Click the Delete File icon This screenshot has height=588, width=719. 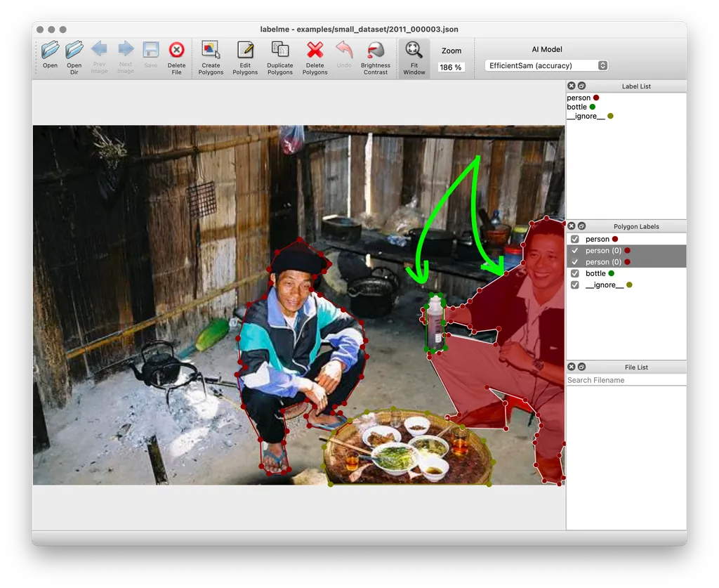click(176, 51)
